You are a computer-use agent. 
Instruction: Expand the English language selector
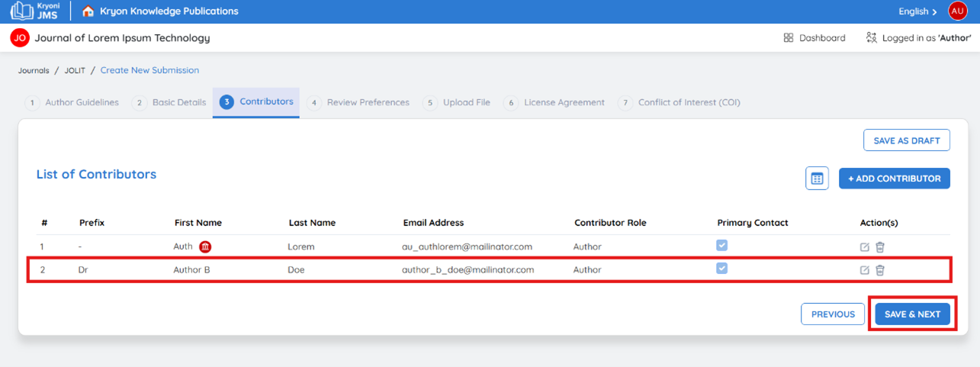click(x=917, y=11)
